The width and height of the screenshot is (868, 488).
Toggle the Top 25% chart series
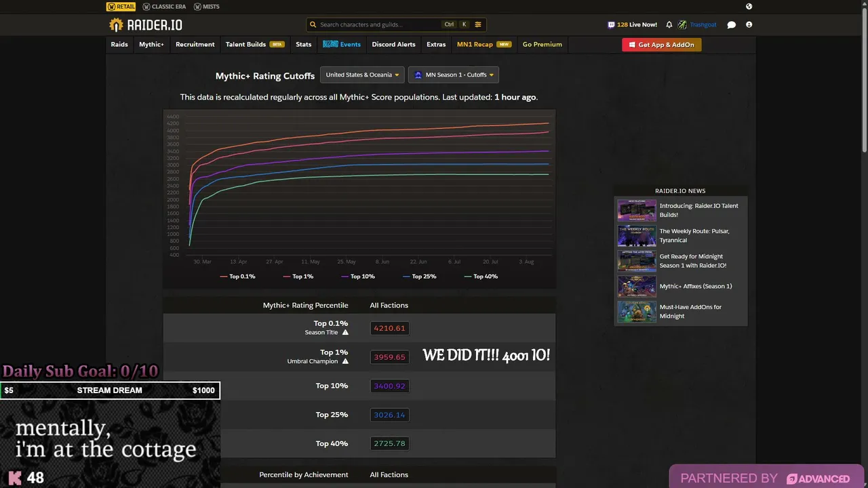tap(419, 277)
